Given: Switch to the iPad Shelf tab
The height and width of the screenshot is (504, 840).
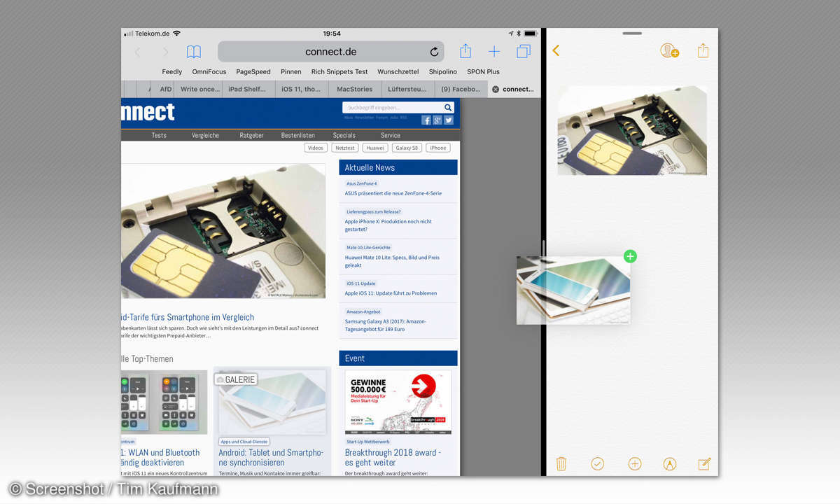Looking at the screenshot, I should (247, 89).
